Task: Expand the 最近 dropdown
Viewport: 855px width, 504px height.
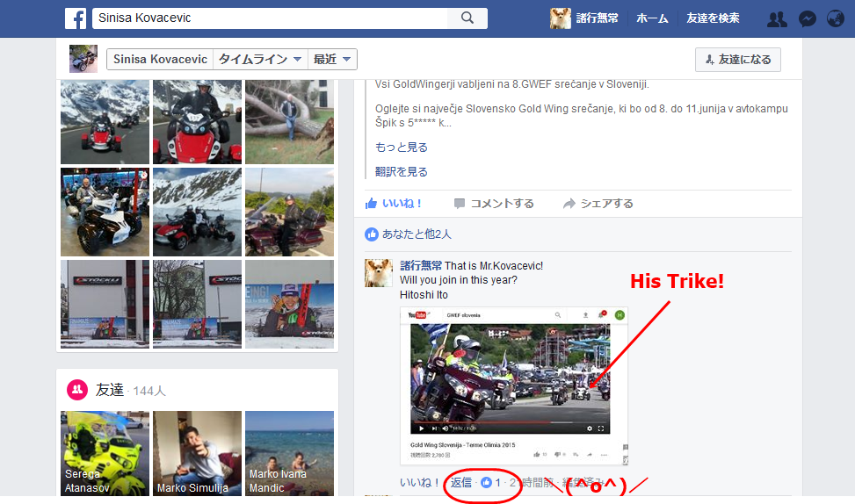Action: (x=334, y=59)
